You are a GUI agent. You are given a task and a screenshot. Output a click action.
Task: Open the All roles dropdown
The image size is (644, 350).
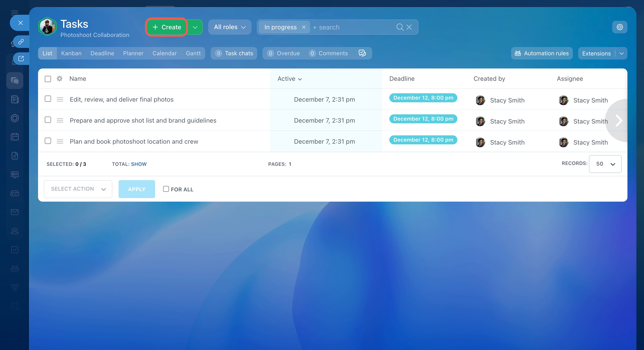click(x=230, y=27)
